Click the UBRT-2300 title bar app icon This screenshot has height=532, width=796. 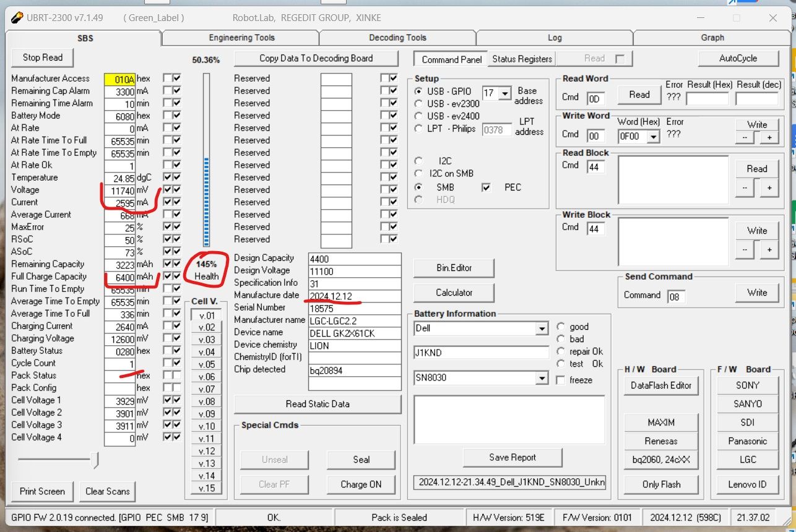[15, 17]
